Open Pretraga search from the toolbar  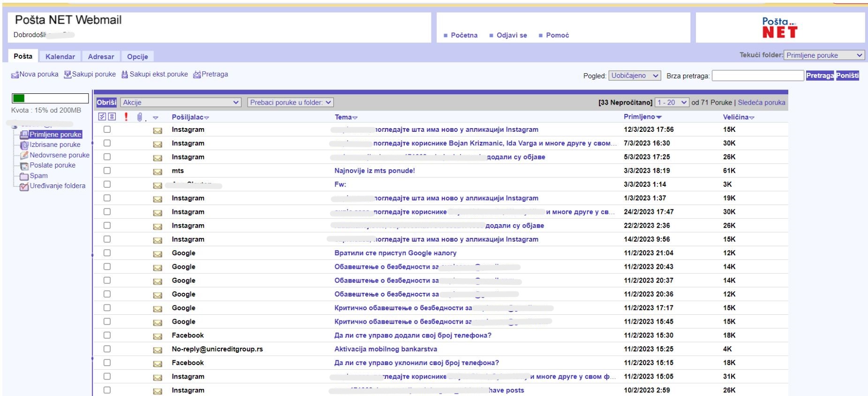coord(211,74)
